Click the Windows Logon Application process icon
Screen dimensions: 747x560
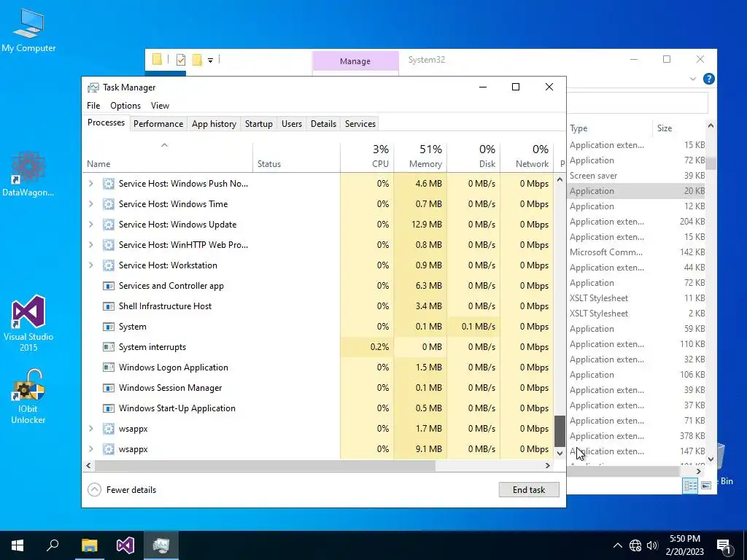pos(109,367)
